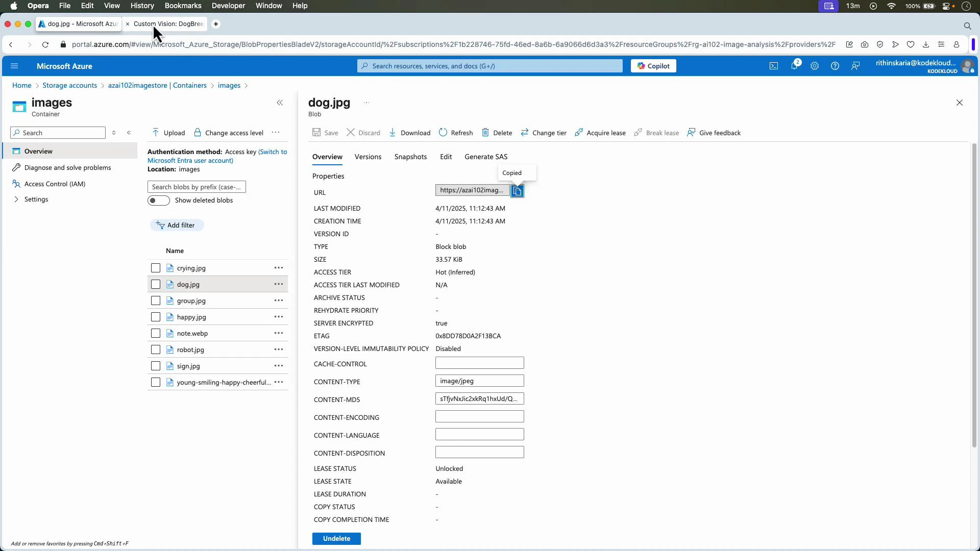Click the CACHE-CONTROL input field
This screenshot has width=980, height=551.
tap(479, 363)
